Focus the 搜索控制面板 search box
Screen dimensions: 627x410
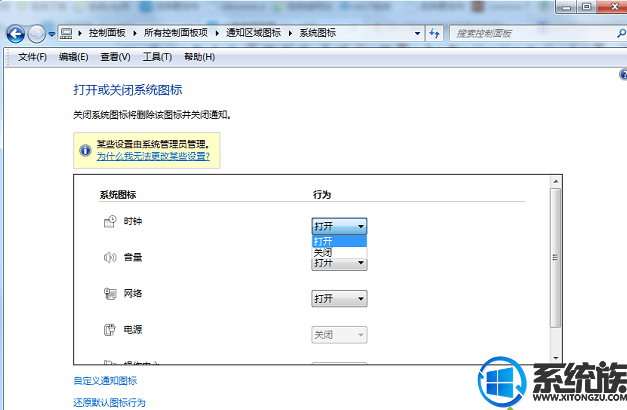pos(533,34)
